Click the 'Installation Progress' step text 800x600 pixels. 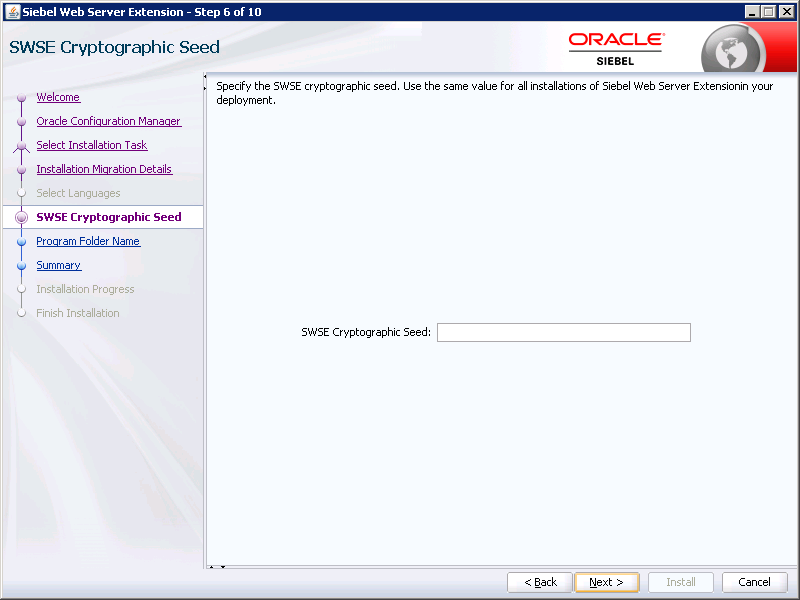coord(85,289)
